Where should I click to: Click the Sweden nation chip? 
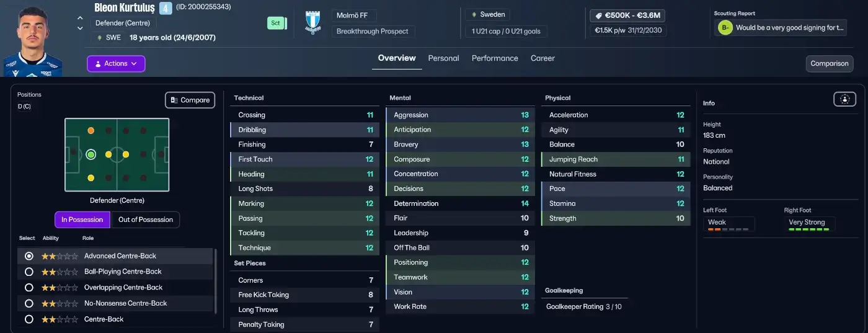click(489, 14)
